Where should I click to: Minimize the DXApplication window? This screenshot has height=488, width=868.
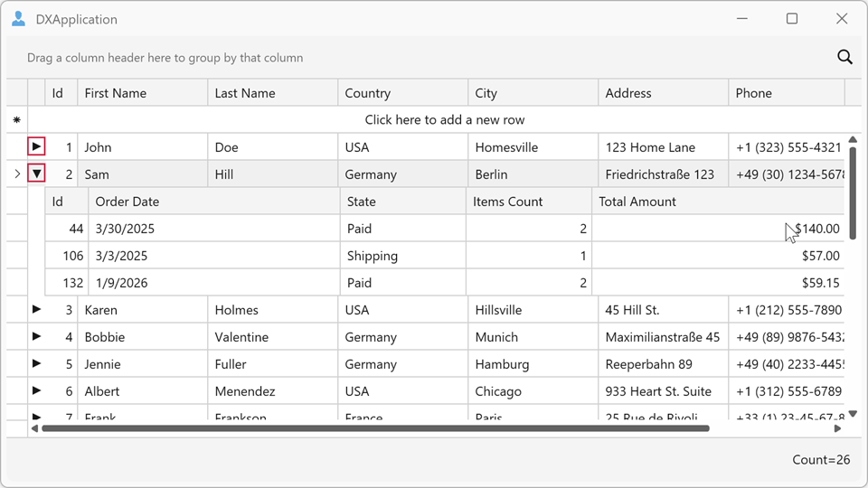pyautogui.click(x=742, y=19)
